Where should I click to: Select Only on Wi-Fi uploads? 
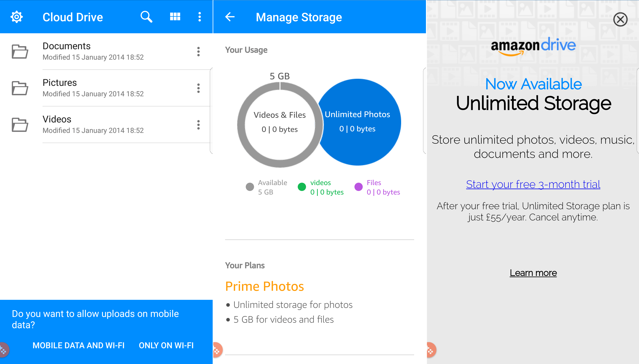166,345
